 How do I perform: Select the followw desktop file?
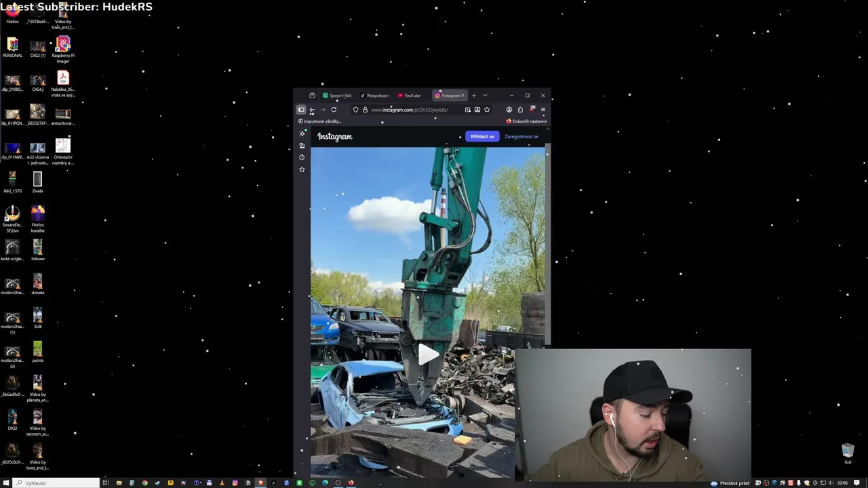(37, 250)
